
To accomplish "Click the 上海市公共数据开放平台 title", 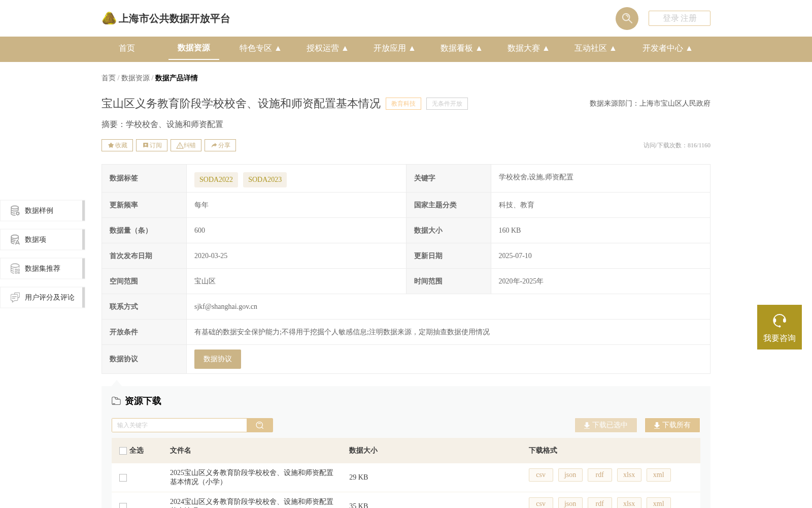I will tap(174, 19).
